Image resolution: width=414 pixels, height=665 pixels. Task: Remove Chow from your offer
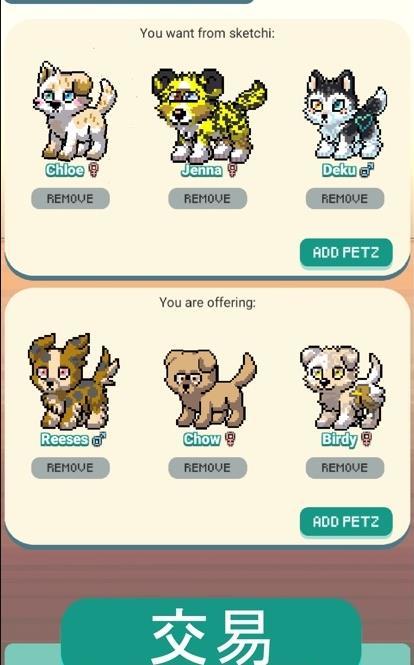[207, 467]
